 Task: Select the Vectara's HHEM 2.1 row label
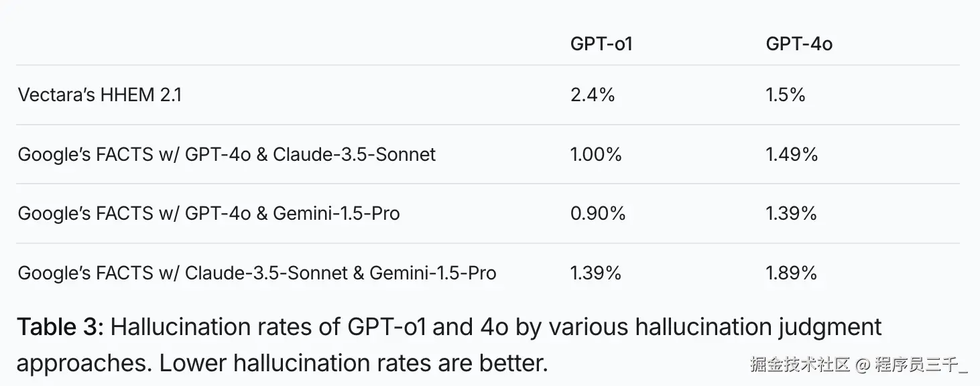point(100,95)
